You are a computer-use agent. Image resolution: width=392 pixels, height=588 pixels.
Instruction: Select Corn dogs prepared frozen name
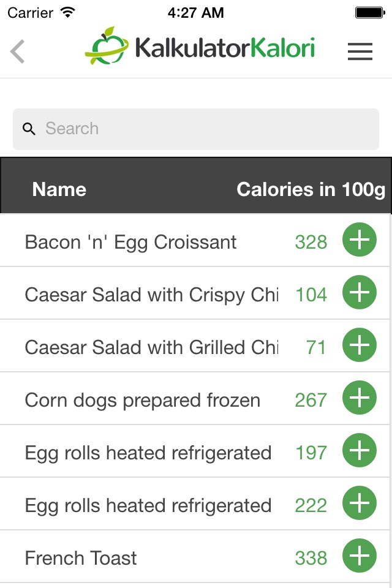tap(143, 400)
